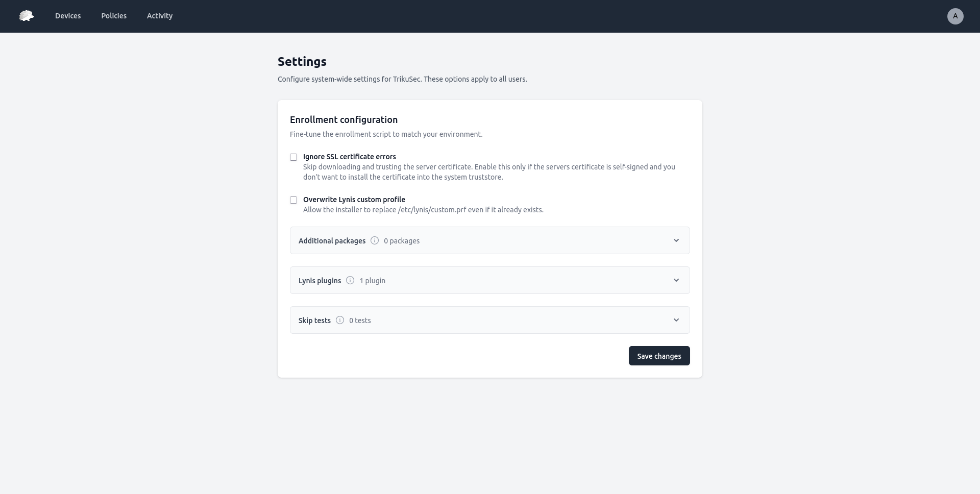Image resolution: width=980 pixels, height=494 pixels.
Task: Click the info icon beside Additional packages
Action: tap(375, 240)
